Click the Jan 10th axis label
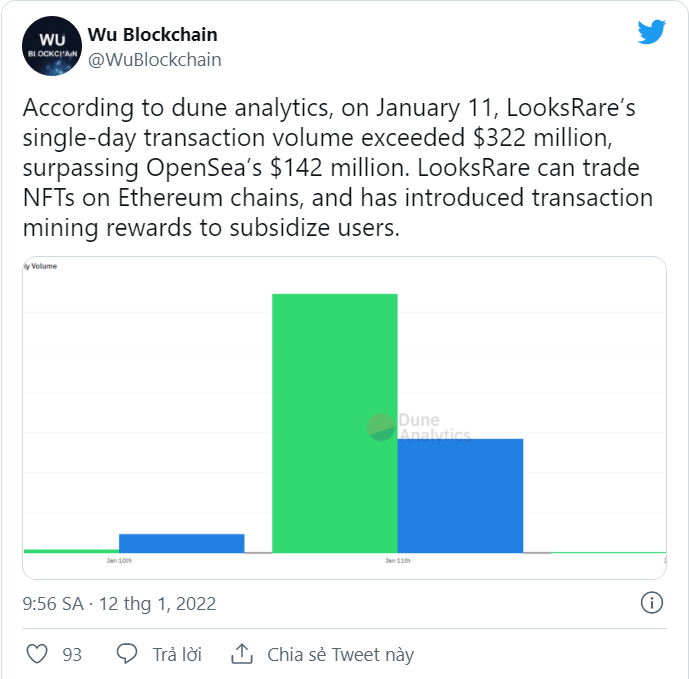The height and width of the screenshot is (679, 689). click(119, 561)
